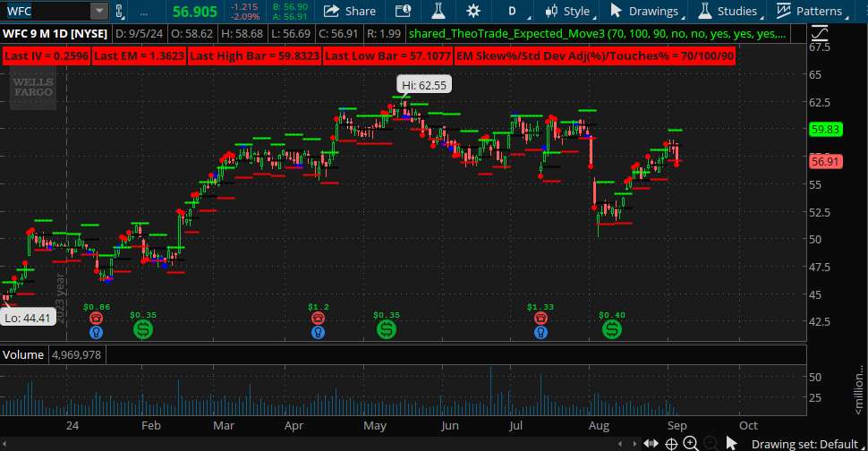Click the volume value 4,969,978

pyautogui.click(x=76, y=354)
